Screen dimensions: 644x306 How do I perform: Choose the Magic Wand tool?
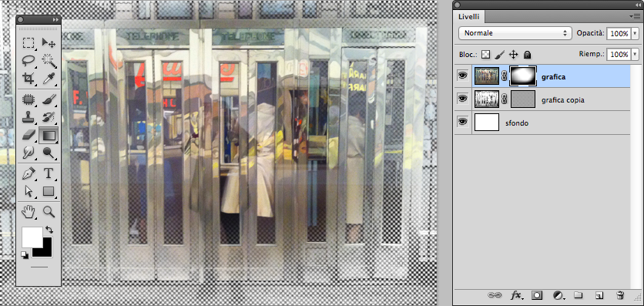click(49, 60)
